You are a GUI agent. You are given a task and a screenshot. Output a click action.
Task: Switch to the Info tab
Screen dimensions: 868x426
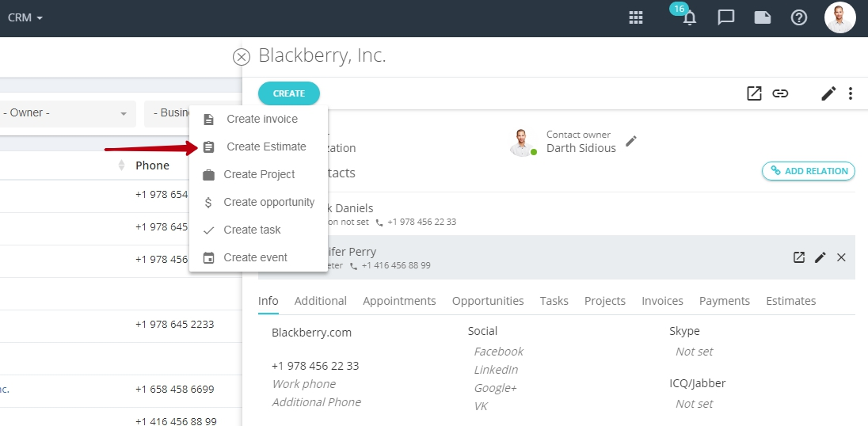pos(268,301)
